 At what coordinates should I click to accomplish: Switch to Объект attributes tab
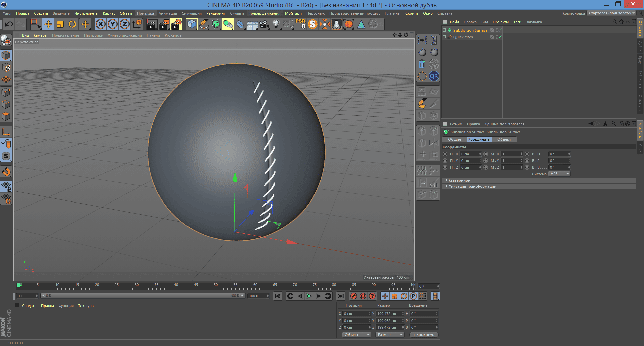pyautogui.click(x=504, y=139)
